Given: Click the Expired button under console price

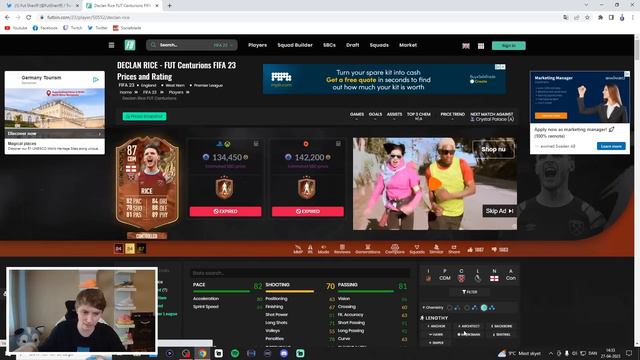Looking at the screenshot, I should 225,211.
